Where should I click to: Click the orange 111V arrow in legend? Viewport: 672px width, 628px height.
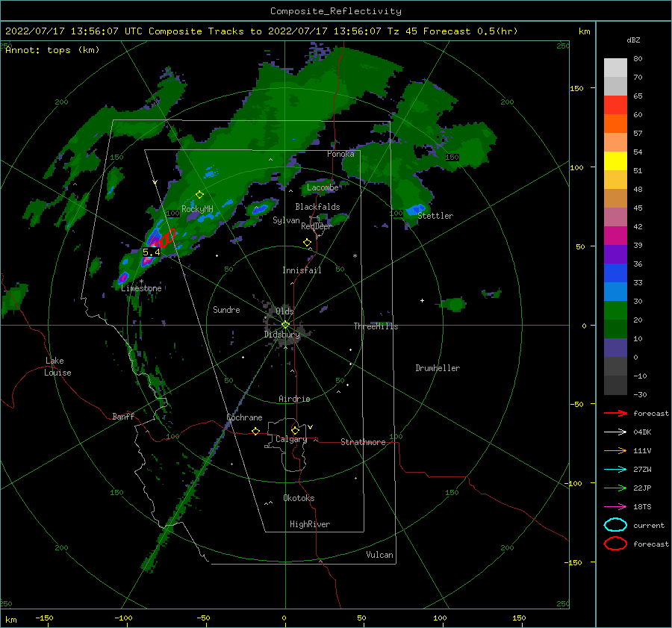pyautogui.click(x=615, y=450)
